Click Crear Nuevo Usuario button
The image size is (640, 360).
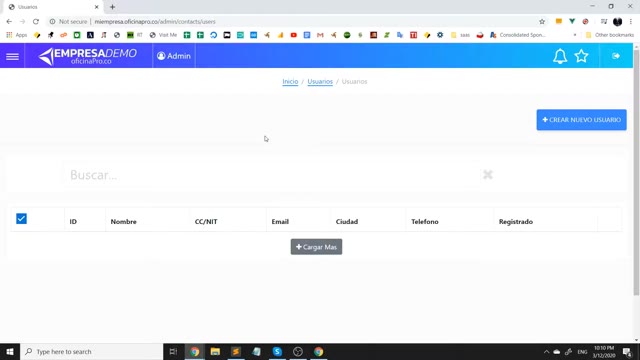click(581, 120)
